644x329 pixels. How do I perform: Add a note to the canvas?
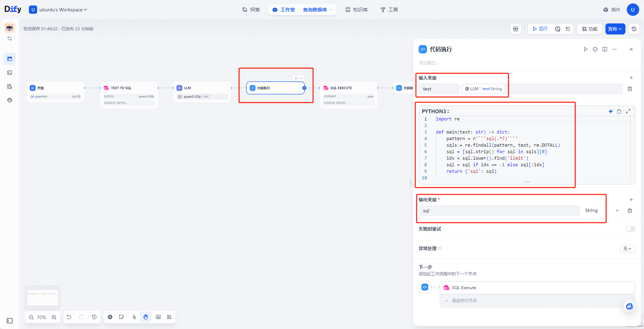(121, 317)
